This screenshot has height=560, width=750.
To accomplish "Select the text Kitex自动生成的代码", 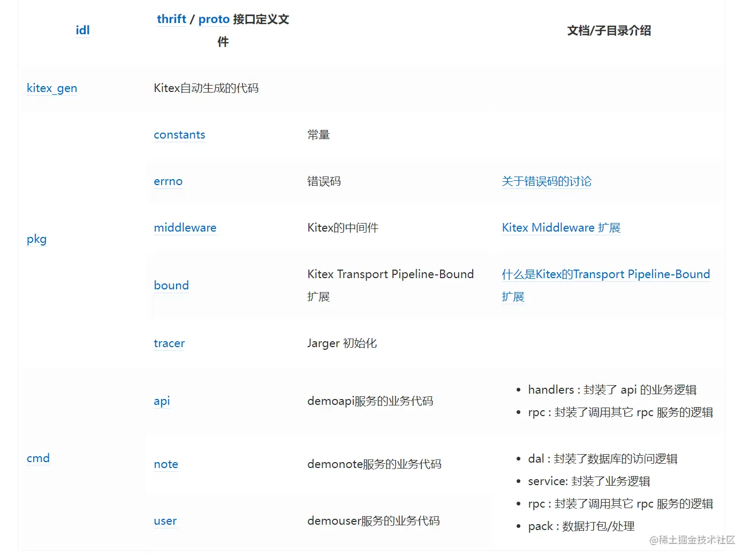I will click(206, 88).
